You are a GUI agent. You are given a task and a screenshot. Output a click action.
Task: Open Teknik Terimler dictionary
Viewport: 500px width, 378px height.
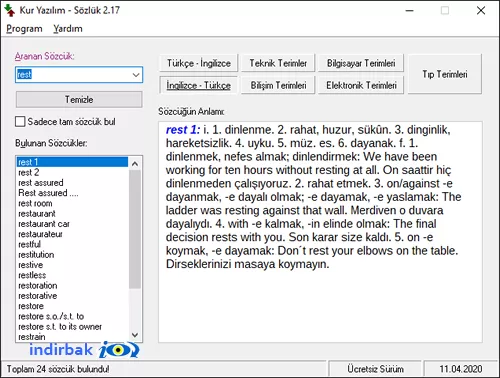point(278,63)
